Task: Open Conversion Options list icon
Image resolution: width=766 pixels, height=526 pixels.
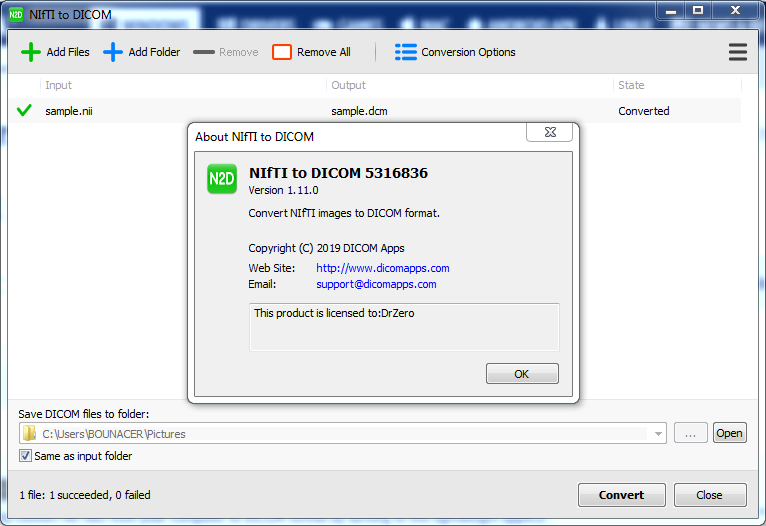Action: coord(405,52)
